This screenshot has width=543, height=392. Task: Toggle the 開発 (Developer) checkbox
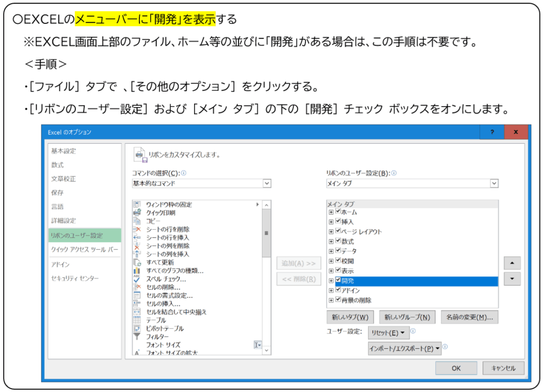[x=338, y=281]
